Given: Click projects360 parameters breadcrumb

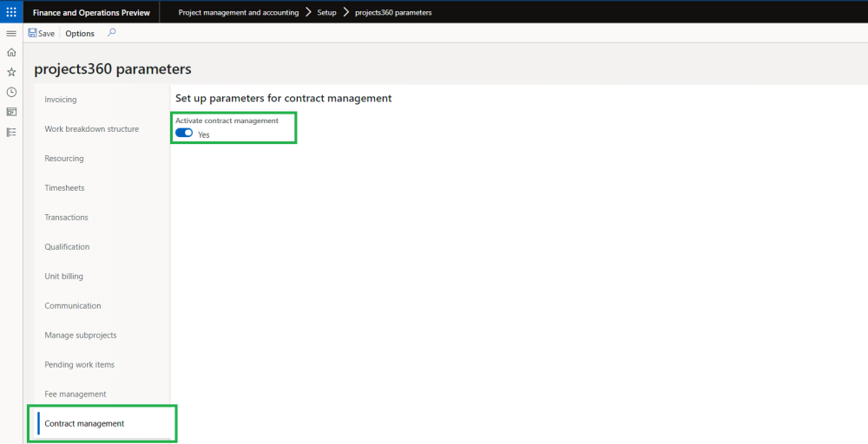Looking at the screenshot, I should (393, 12).
